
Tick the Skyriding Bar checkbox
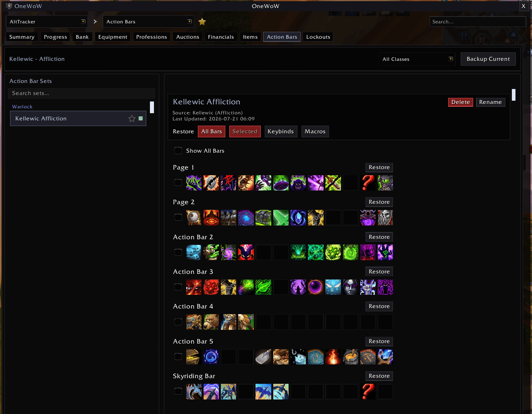(x=178, y=391)
